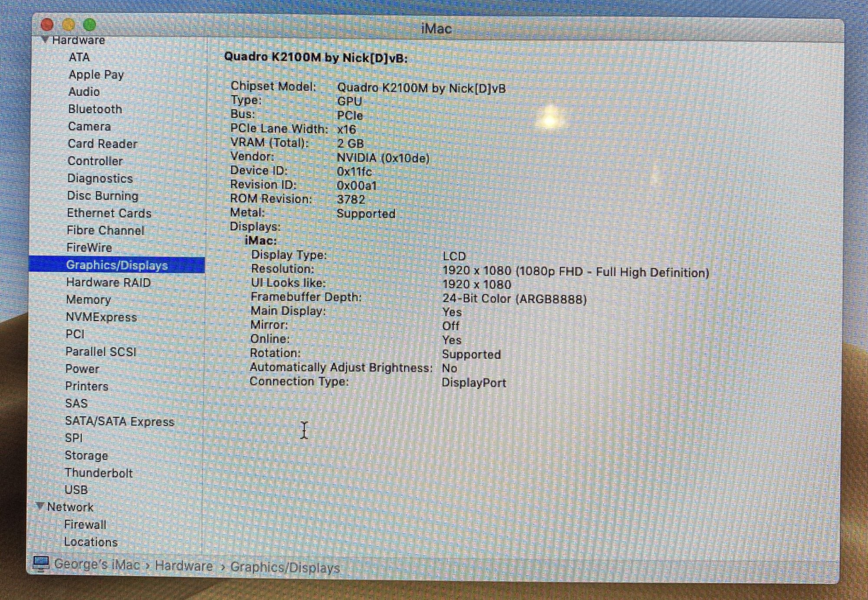Click the bold Quadro K2100M heading

click(x=316, y=58)
